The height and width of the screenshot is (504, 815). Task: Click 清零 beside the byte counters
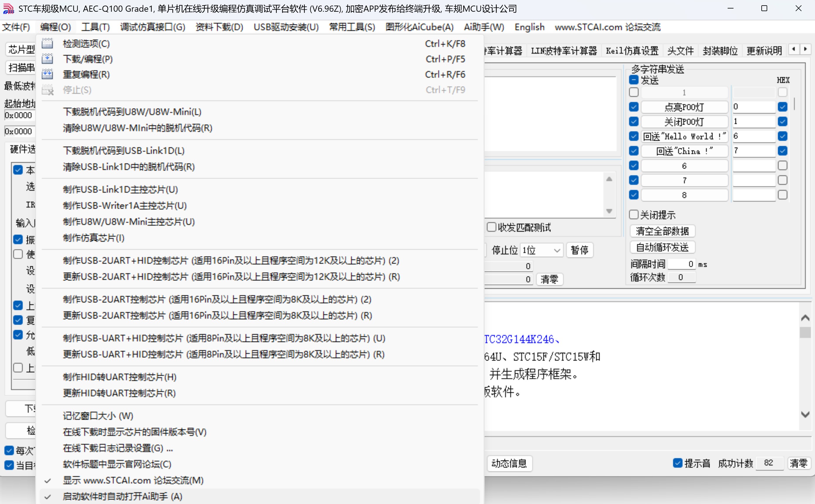click(x=549, y=279)
